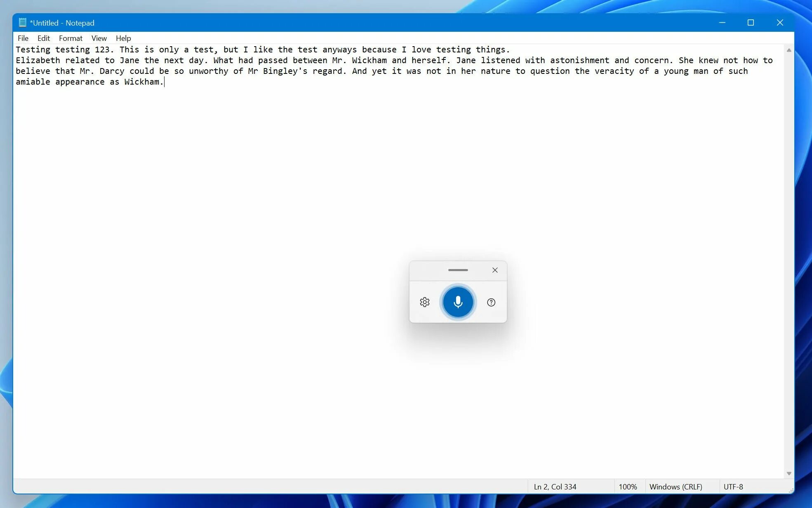Open the Format menu
The height and width of the screenshot is (508, 812).
(x=71, y=38)
